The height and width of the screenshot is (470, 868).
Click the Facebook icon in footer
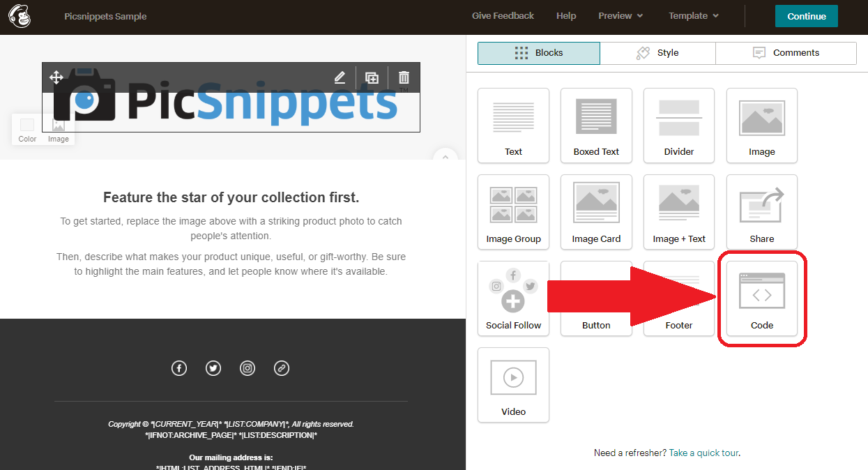coord(179,368)
